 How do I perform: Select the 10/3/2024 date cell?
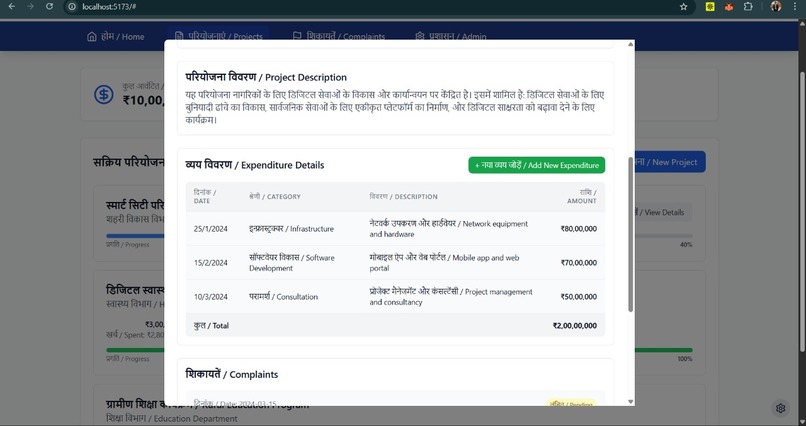click(x=211, y=297)
